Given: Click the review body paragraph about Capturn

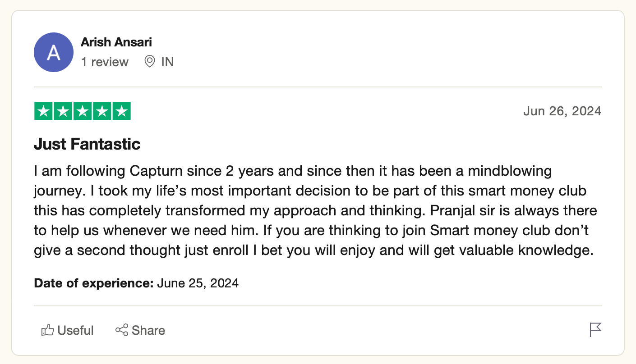Looking at the screenshot, I should pos(316,210).
